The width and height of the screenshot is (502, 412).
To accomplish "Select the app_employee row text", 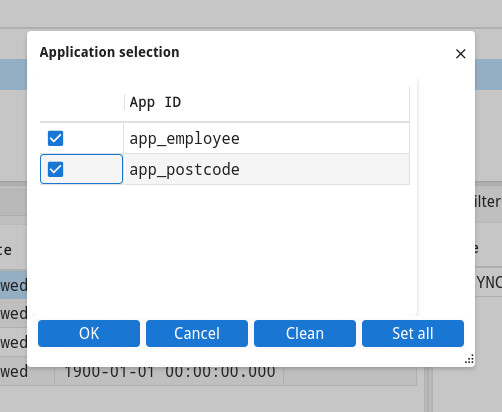I will coord(184,139).
